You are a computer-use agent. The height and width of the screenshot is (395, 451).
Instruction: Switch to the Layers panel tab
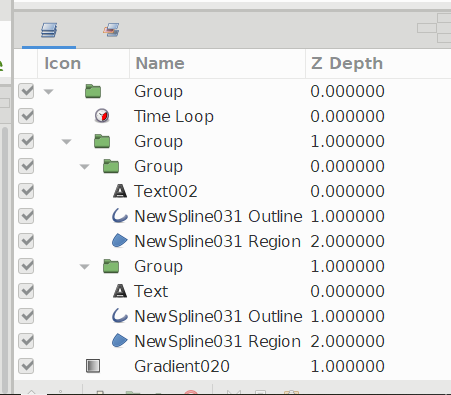tap(49, 30)
